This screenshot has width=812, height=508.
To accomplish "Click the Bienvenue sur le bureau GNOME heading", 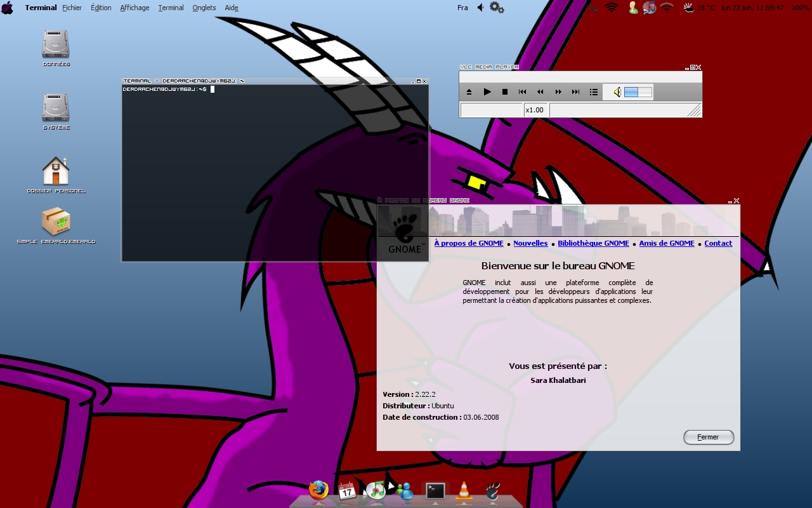I will coord(558,266).
